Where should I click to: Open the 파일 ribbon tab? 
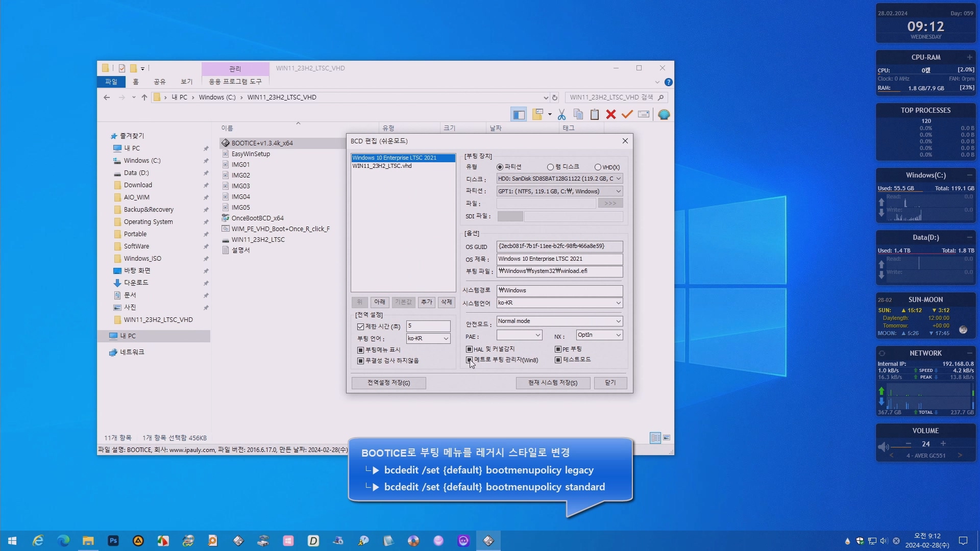[x=111, y=82]
